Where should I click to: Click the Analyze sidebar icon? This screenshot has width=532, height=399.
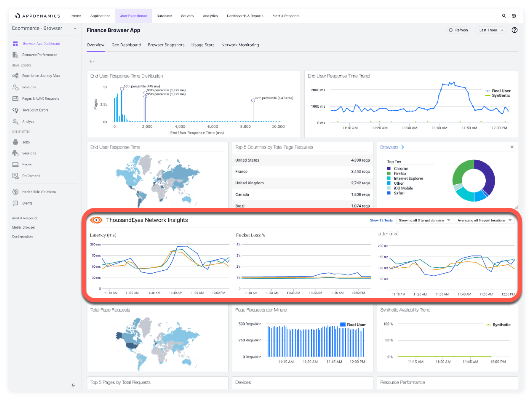(15, 121)
